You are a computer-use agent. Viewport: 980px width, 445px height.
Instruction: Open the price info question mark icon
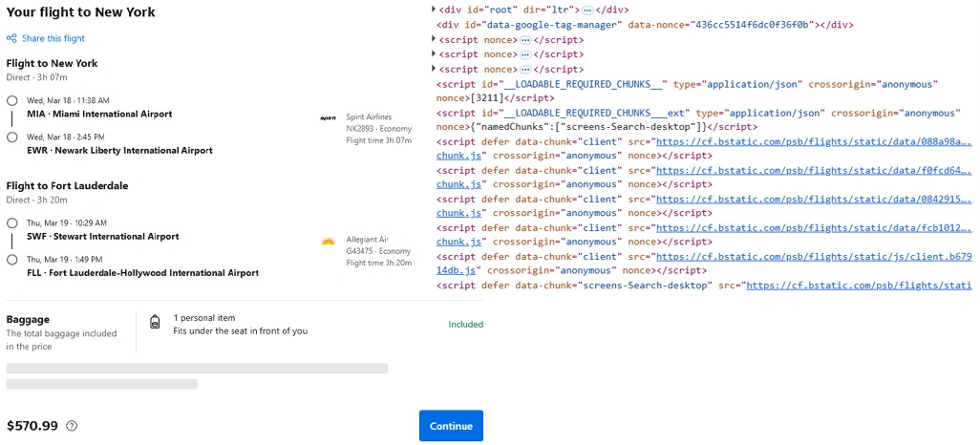pos(72,426)
